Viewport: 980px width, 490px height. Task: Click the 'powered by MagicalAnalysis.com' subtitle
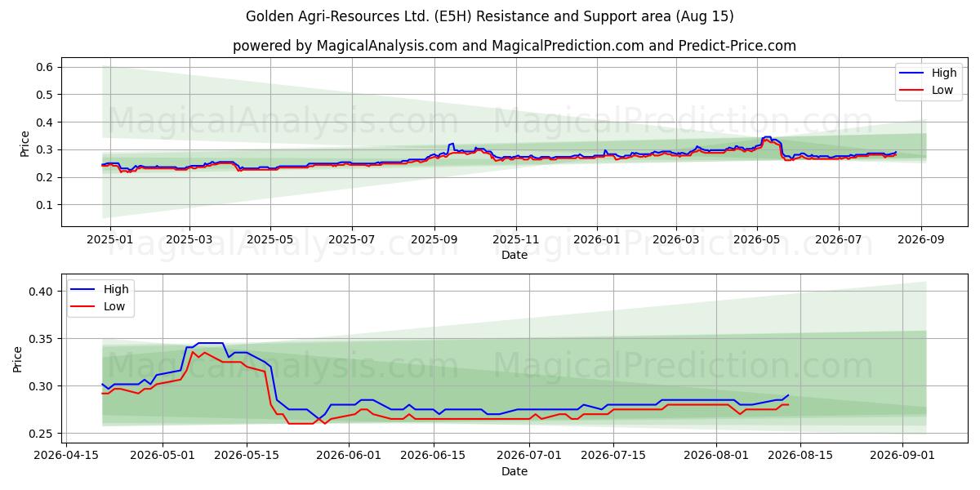point(514,46)
